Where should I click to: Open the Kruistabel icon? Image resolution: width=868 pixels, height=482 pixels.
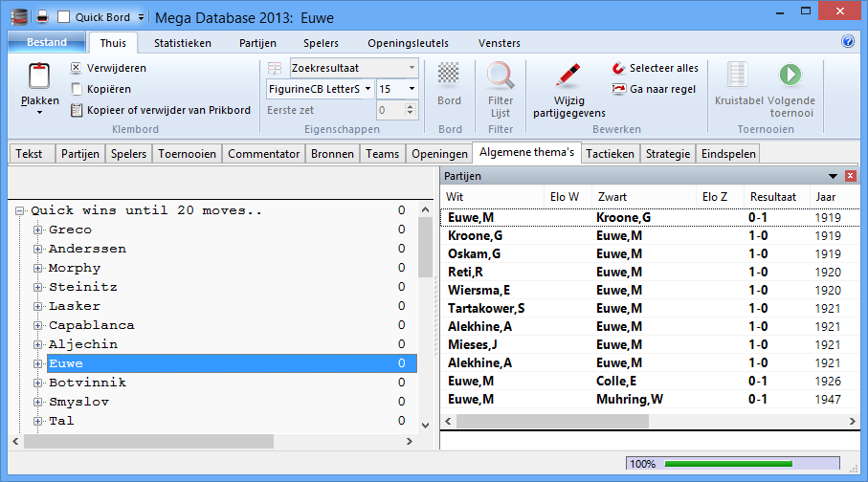click(737, 75)
